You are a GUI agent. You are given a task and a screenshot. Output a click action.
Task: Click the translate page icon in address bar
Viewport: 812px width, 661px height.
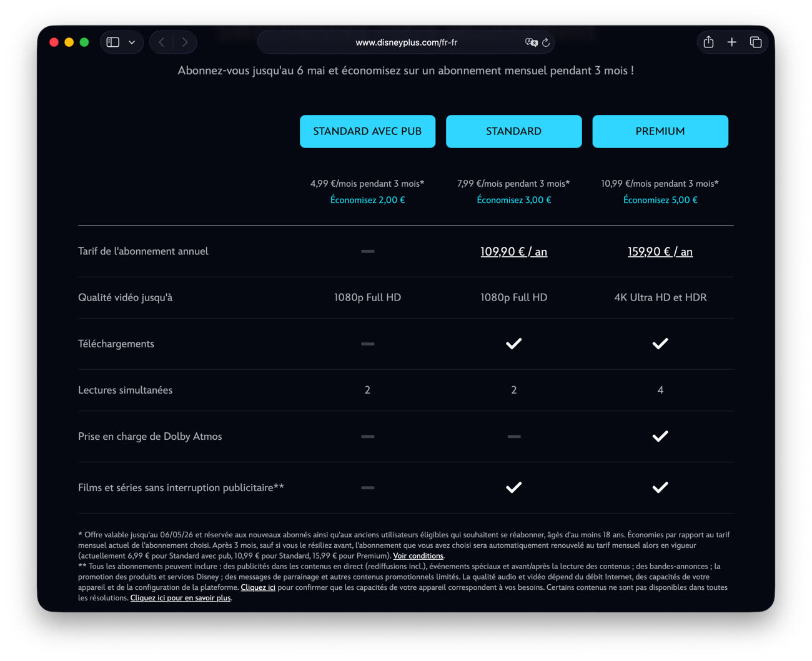click(x=531, y=42)
